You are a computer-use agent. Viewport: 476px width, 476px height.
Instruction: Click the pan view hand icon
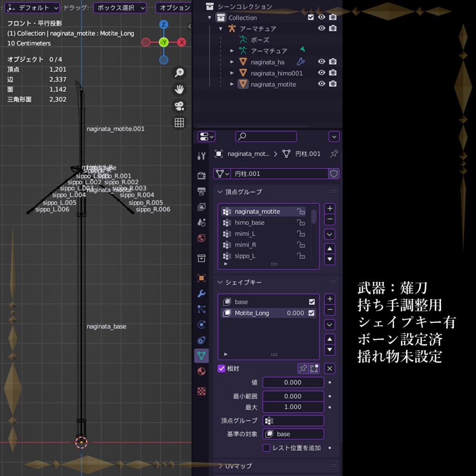[x=179, y=89]
